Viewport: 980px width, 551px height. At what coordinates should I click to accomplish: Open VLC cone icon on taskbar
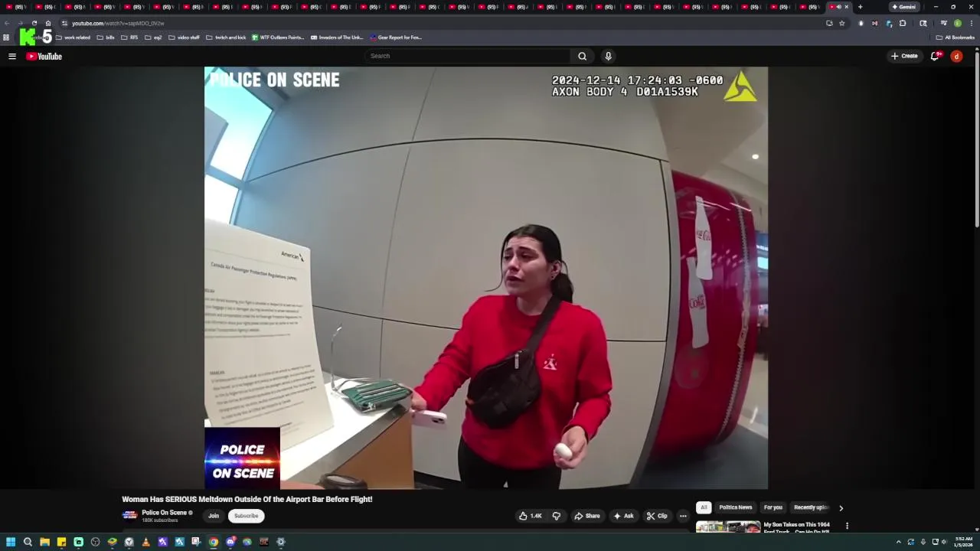coord(145,542)
